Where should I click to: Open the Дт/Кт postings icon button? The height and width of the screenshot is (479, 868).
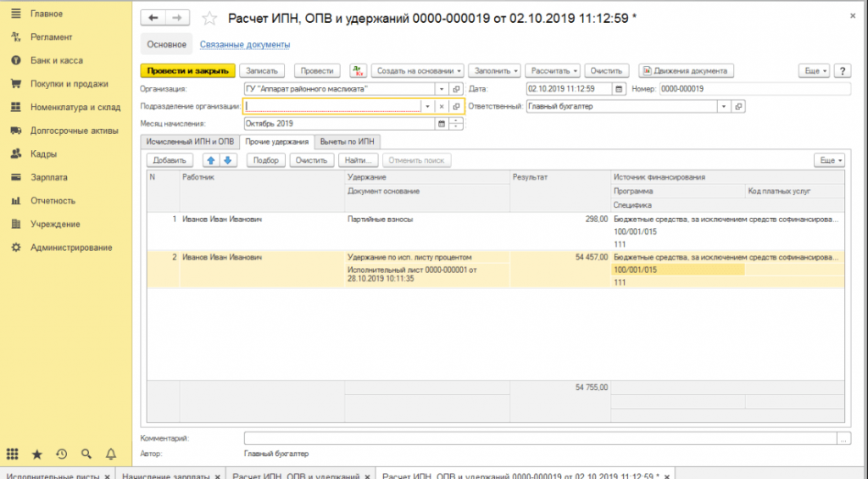pyautogui.click(x=358, y=71)
